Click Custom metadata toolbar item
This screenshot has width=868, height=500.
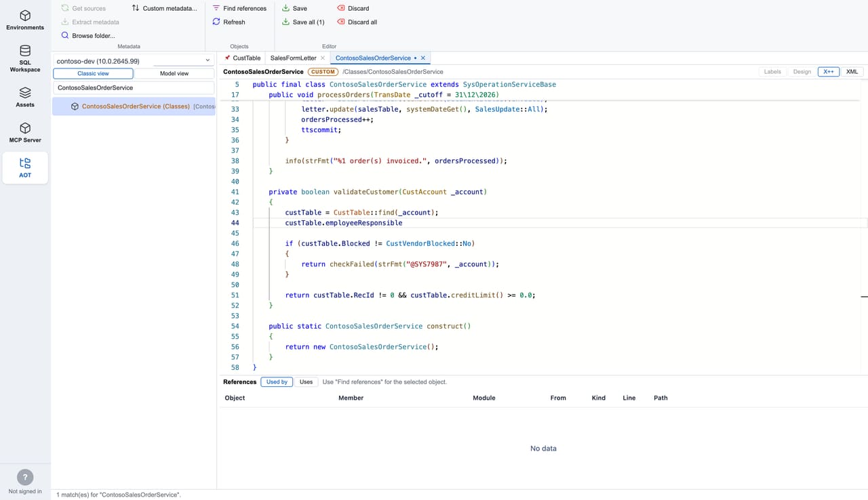click(165, 8)
